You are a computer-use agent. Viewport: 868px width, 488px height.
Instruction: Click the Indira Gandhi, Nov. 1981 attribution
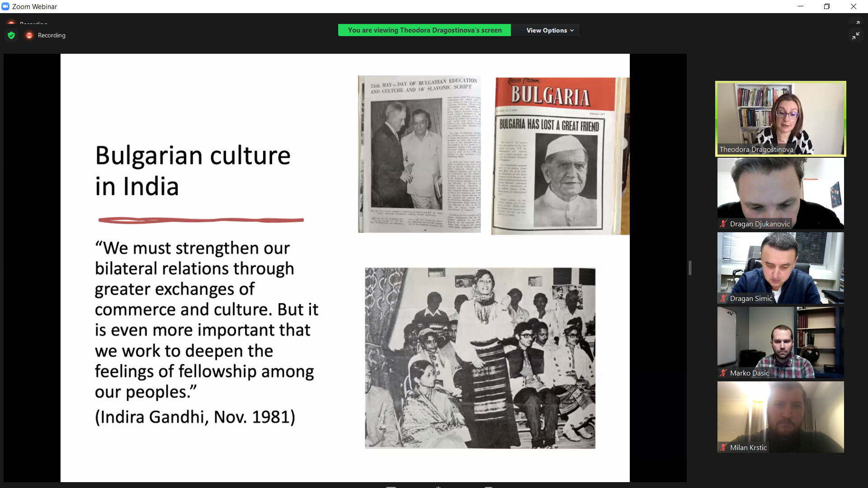pyautogui.click(x=195, y=417)
